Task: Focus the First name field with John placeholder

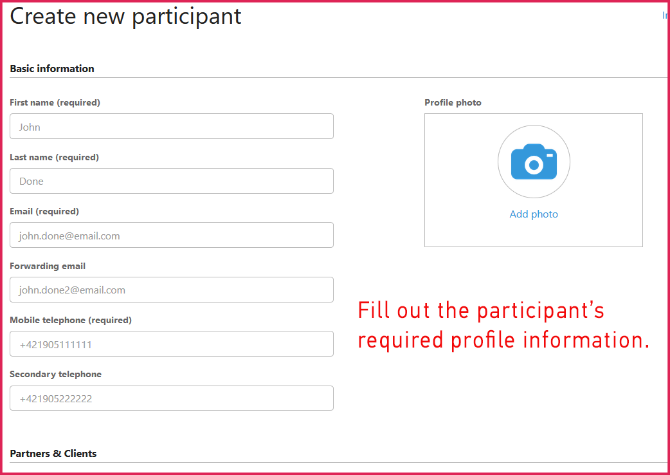Action: point(171,127)
